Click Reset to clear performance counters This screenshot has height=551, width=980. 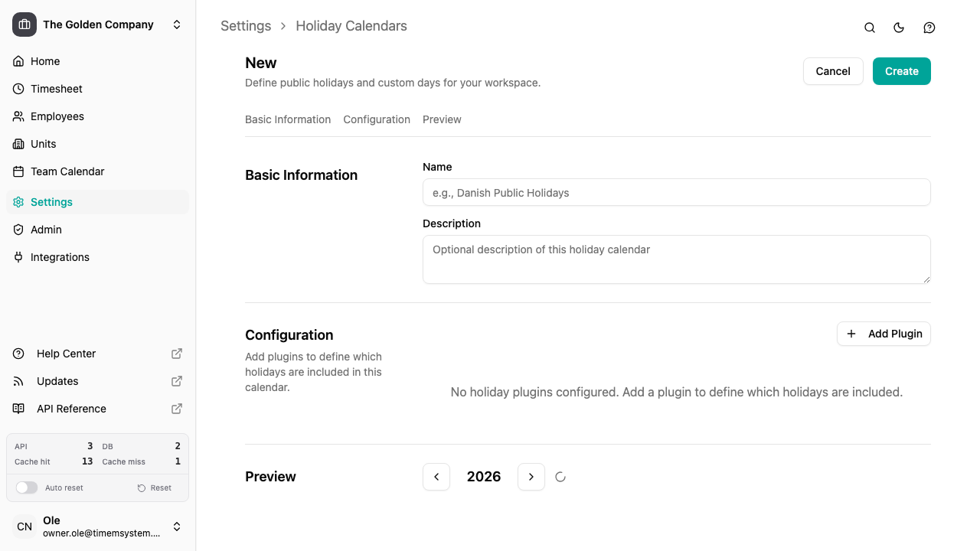coord(154,487)
